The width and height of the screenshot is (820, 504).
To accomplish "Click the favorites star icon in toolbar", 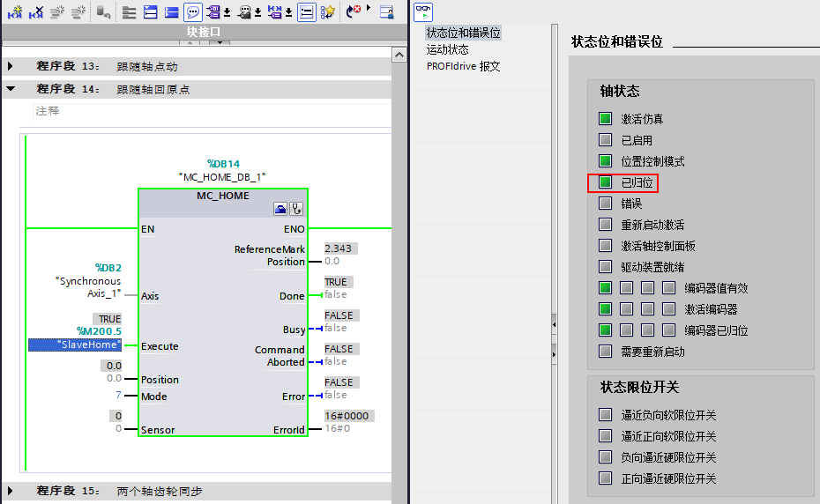I will click(327, 12).
